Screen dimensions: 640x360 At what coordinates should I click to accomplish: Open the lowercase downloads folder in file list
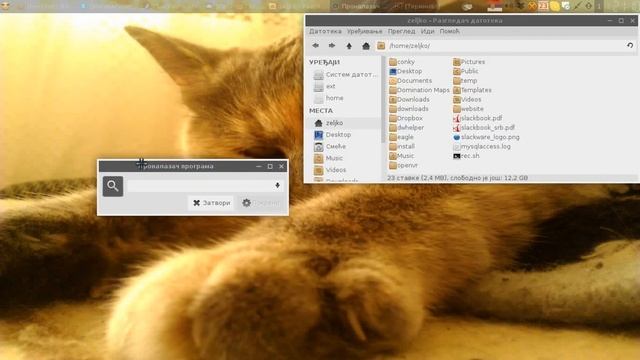[x=409, y=109]
